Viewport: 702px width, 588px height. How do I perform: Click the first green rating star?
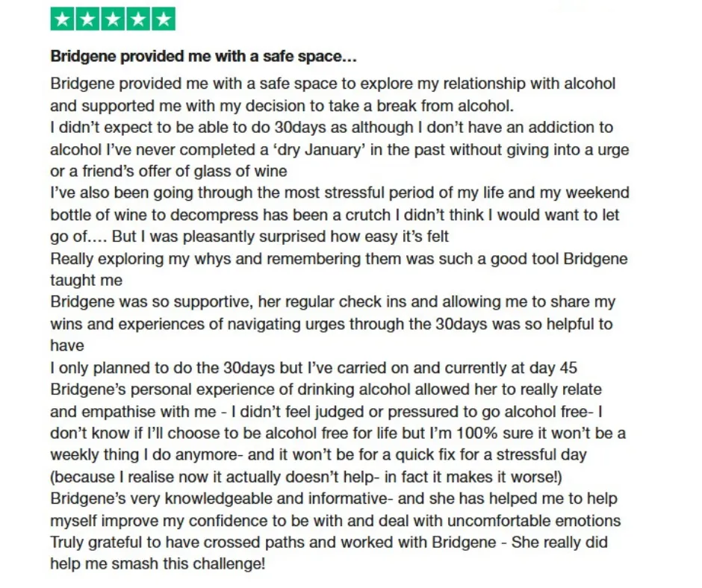(x=63, y=19)
